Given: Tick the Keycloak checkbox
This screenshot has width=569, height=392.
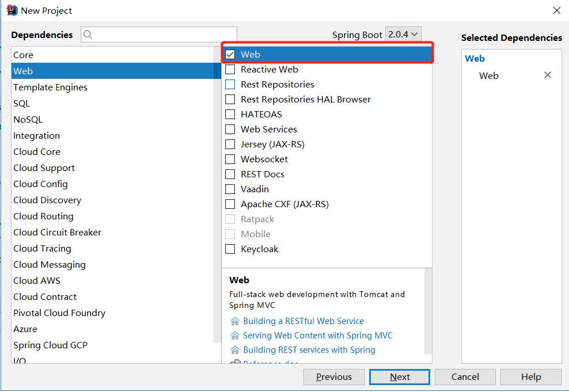Looking at the screenshot, I should click(x=230, y=249).
